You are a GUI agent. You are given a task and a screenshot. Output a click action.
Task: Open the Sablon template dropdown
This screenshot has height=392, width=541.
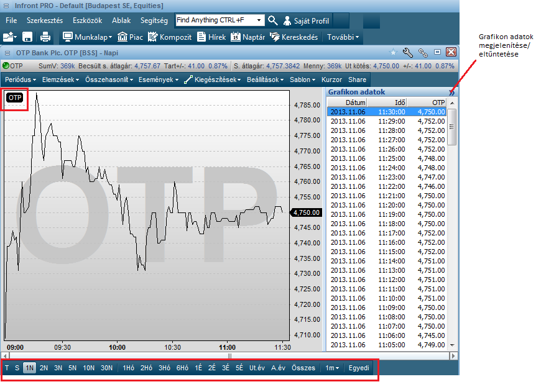pyautogui.click(x=302, y=80)
